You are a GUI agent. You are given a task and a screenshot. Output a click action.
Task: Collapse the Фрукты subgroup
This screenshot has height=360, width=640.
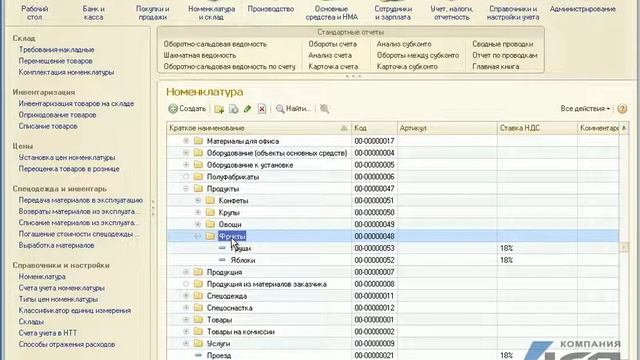pyautogui.click(x=198, y=236)
